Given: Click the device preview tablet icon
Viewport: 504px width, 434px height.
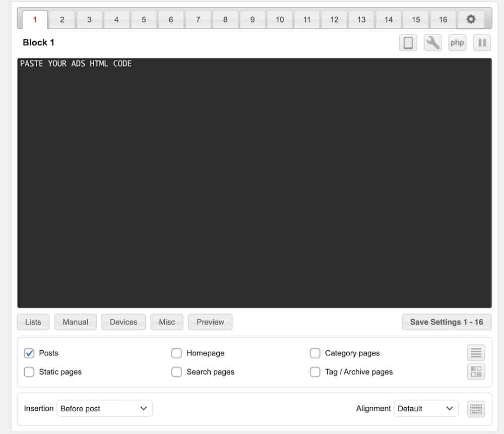Looking at the screenshot, I should [x=408, y=43].
